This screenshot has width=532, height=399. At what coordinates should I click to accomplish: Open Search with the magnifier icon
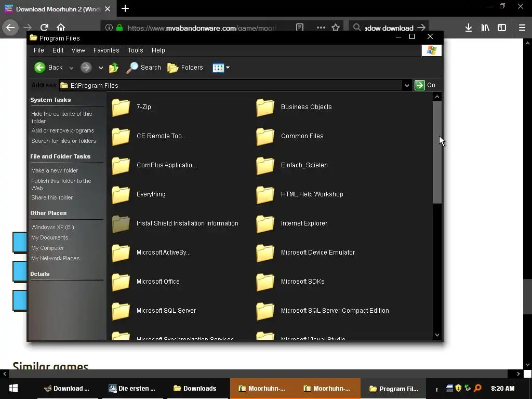pyautogui.click(x=132, y=68)
